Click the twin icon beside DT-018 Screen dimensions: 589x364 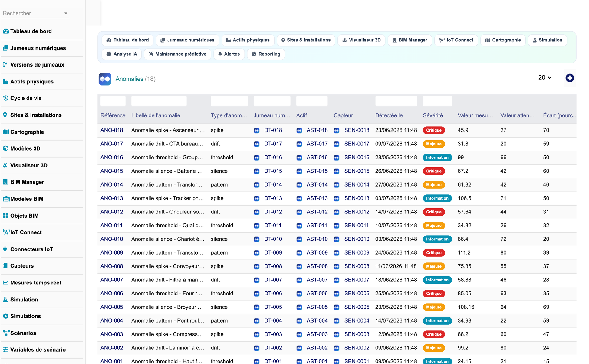[257, 131]
